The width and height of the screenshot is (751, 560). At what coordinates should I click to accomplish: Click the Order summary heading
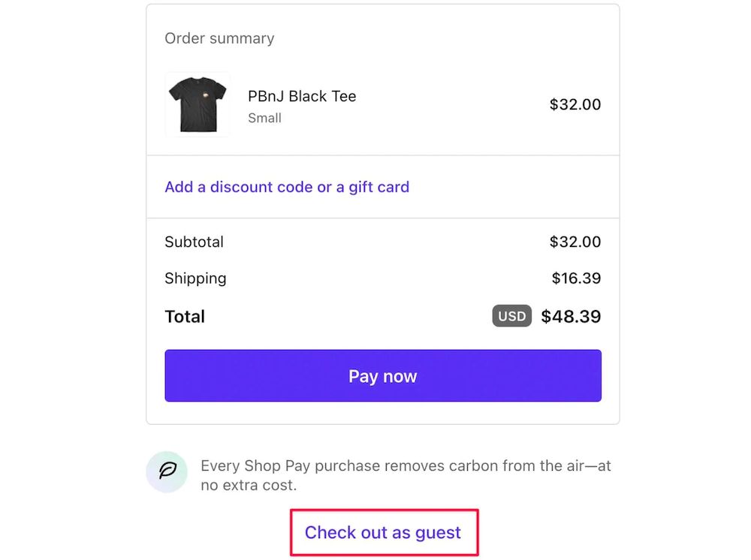(x=219, y=38)
